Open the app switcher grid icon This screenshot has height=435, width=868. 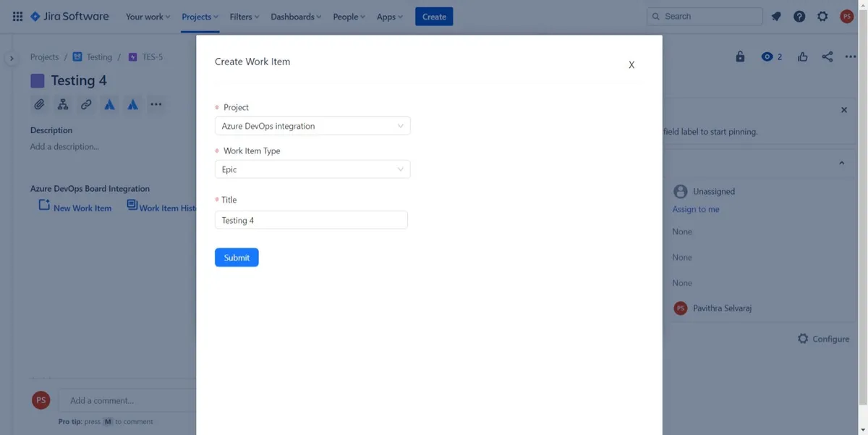[17, 16]
